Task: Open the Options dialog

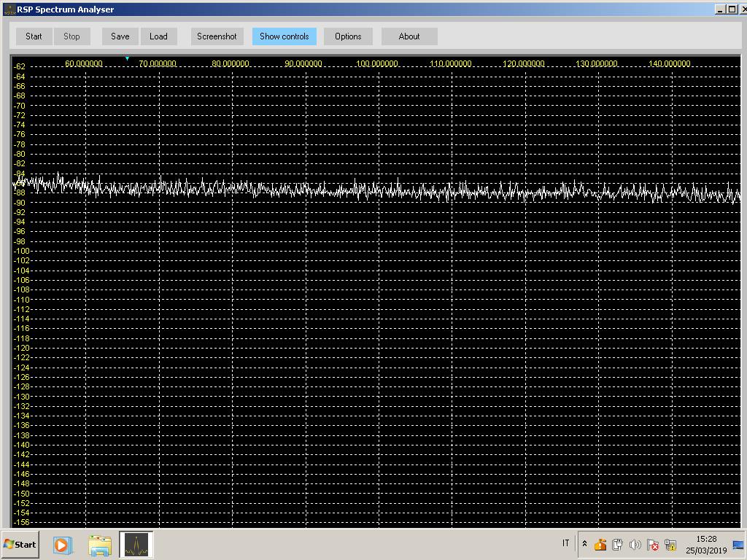Action: point(348,36)
